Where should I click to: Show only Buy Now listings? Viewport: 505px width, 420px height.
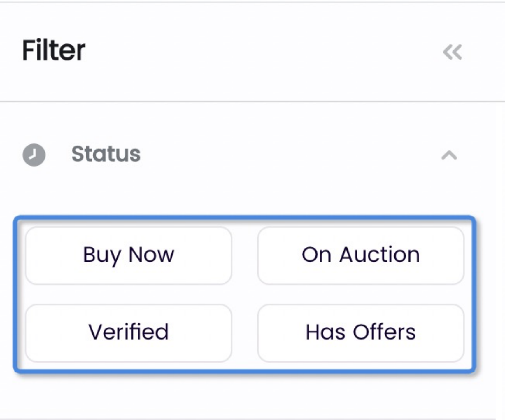[x=129, y=256]
